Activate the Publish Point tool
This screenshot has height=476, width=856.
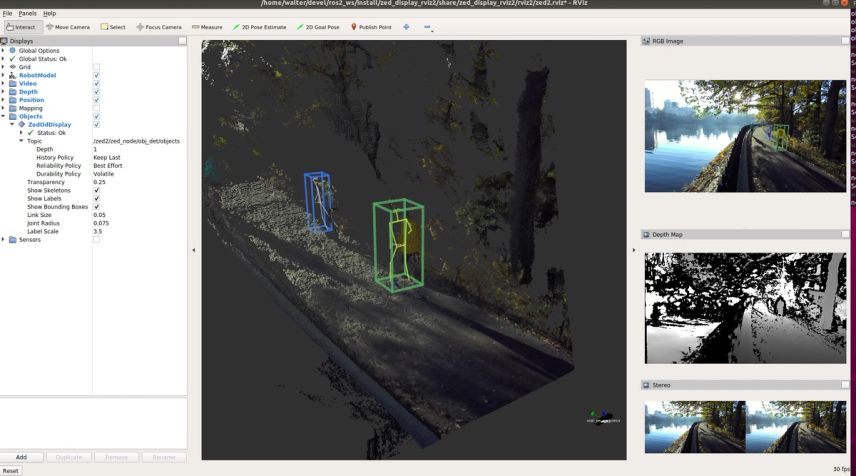point(371,27)
